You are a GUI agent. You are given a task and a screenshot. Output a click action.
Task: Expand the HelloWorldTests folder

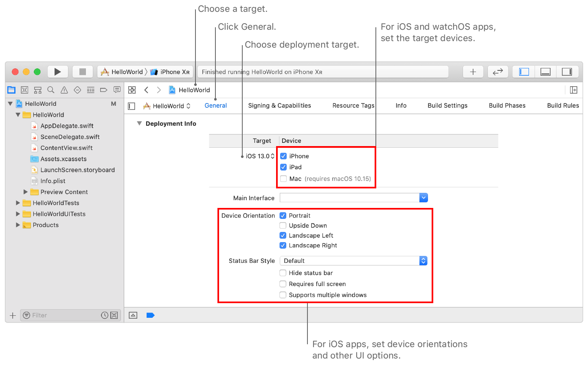coord(18,203)
